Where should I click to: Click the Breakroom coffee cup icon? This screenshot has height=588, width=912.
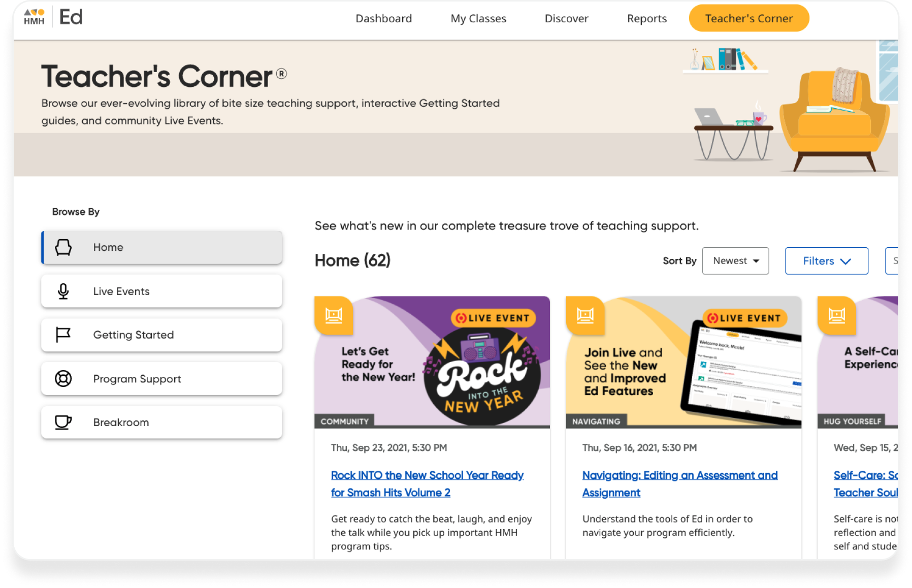[63, 422]
